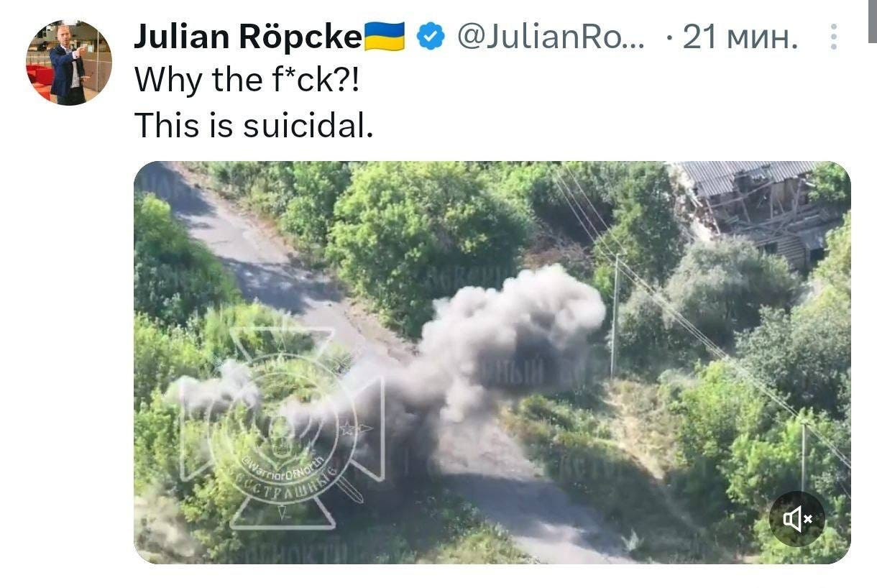The image size is (877, 588).
Task: Unmute the video using the speaker icon
Action: coord(796,518)
